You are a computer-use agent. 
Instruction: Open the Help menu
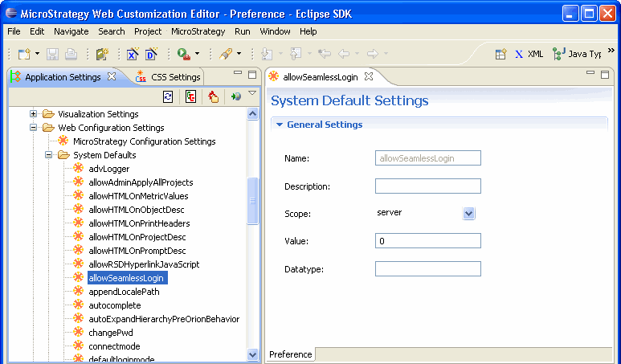pos(308,31)
